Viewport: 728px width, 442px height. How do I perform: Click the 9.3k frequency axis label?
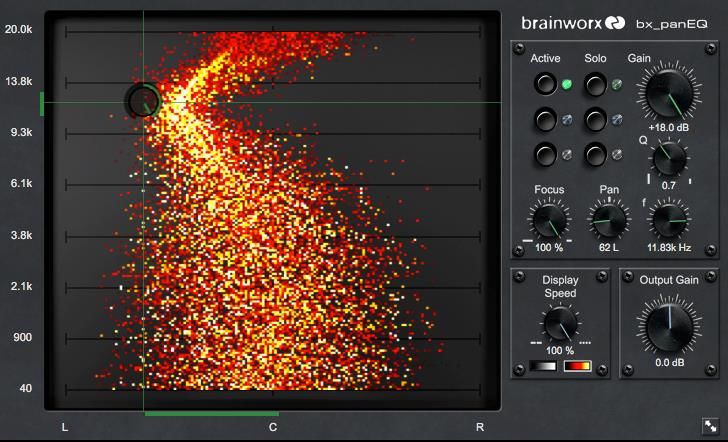pyautogui.click(x=21, y=133)
